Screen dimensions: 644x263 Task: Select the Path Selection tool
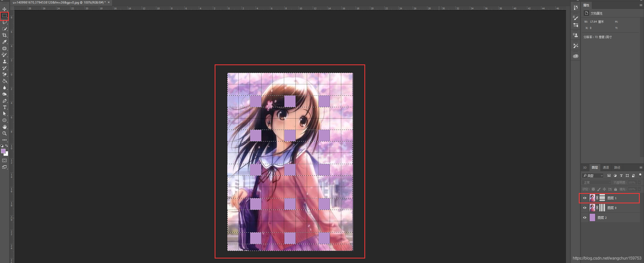(x=5, y=114)
